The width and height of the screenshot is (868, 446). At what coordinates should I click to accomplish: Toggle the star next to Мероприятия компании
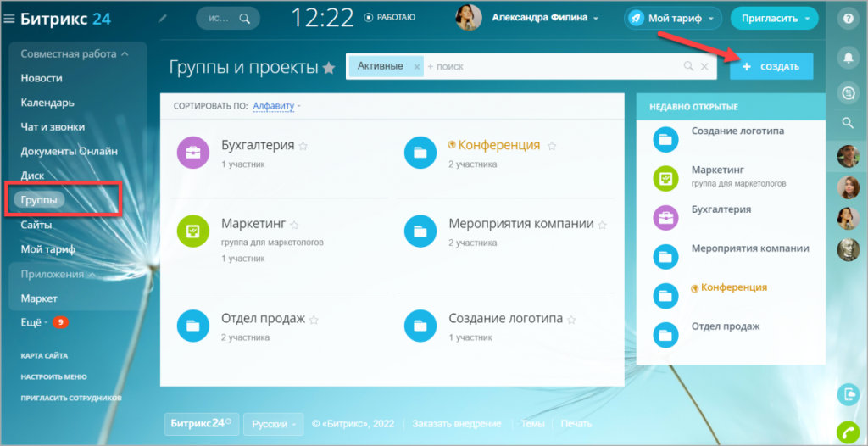click(603, 225)
